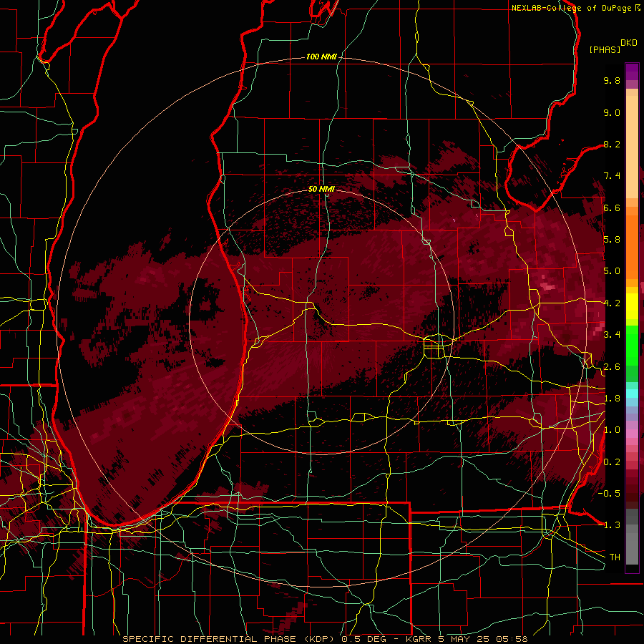644x644 pixels.
Task: Click the 9.8 value on the scale
Action: pos(612,80)
